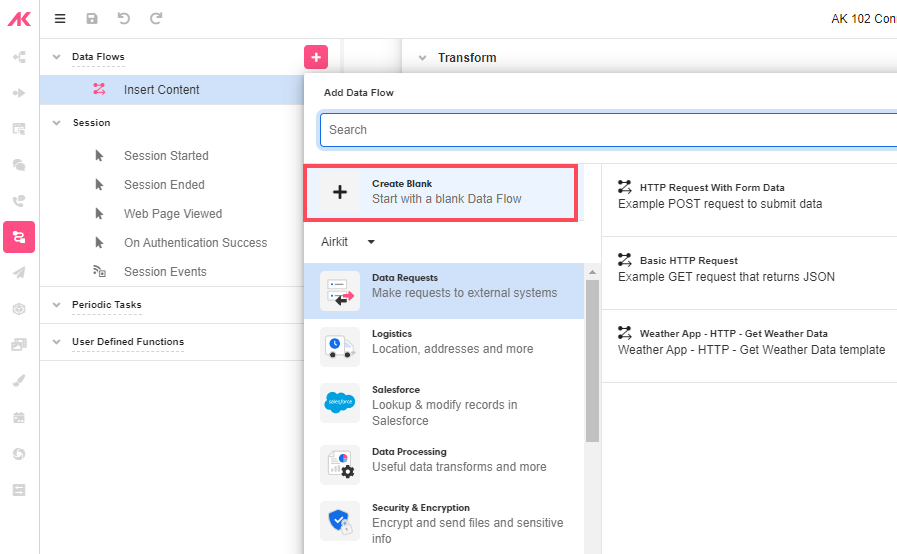Click Create Blank data flow option
Image resolution: width=897 pixels, height=554 pixels.
(x=440, y=192)
